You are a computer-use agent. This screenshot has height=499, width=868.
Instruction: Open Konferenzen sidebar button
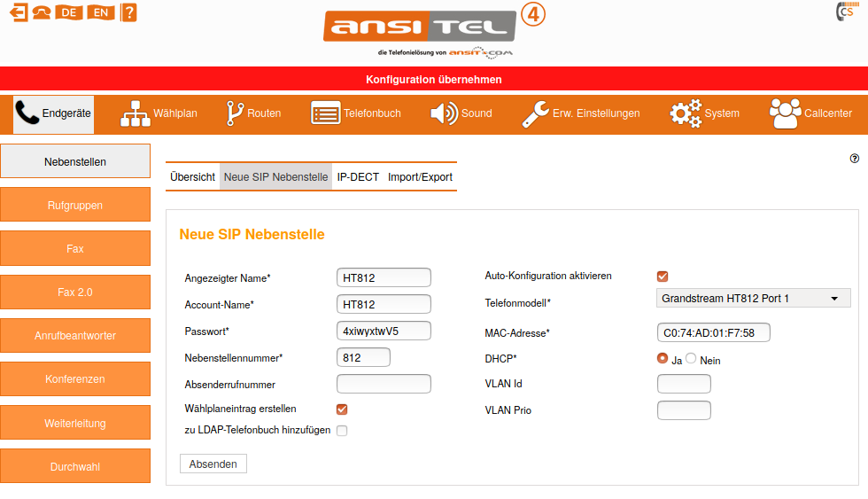tap(75, 379)
